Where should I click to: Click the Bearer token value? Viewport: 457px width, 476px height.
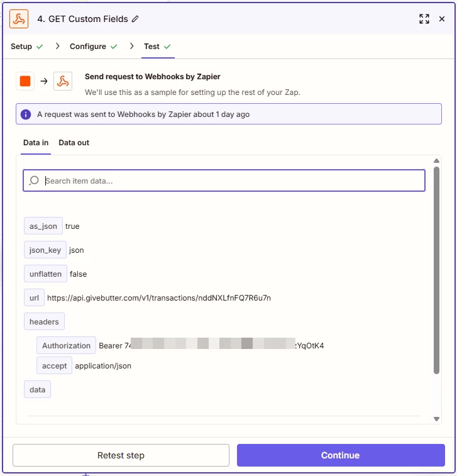coord(211,345)
